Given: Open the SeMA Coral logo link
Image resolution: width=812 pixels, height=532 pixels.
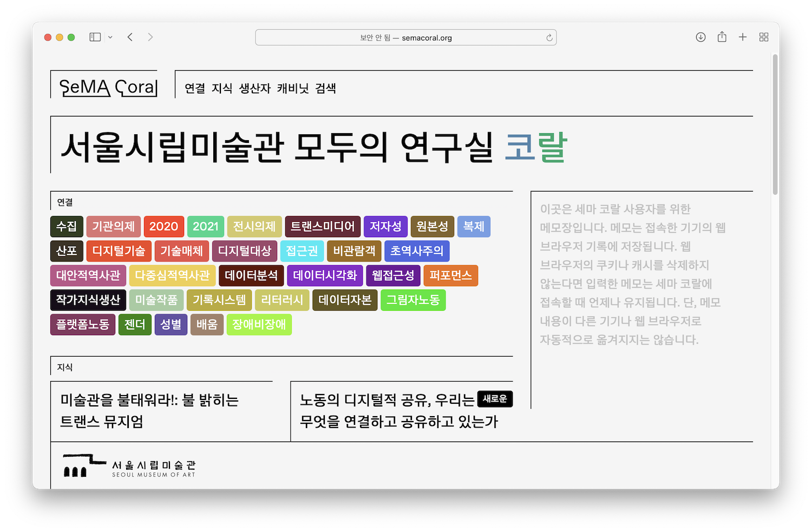Looking at the screenshot, I should point(108,87).
